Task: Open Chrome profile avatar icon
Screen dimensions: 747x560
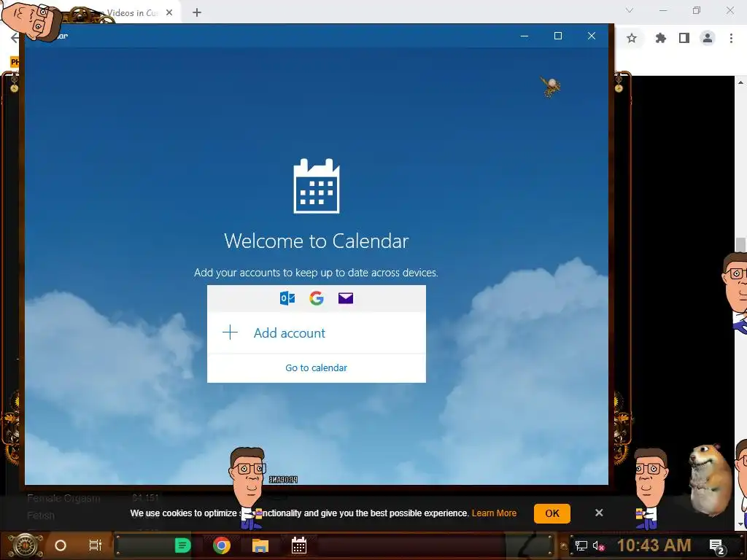Action: 708,38
